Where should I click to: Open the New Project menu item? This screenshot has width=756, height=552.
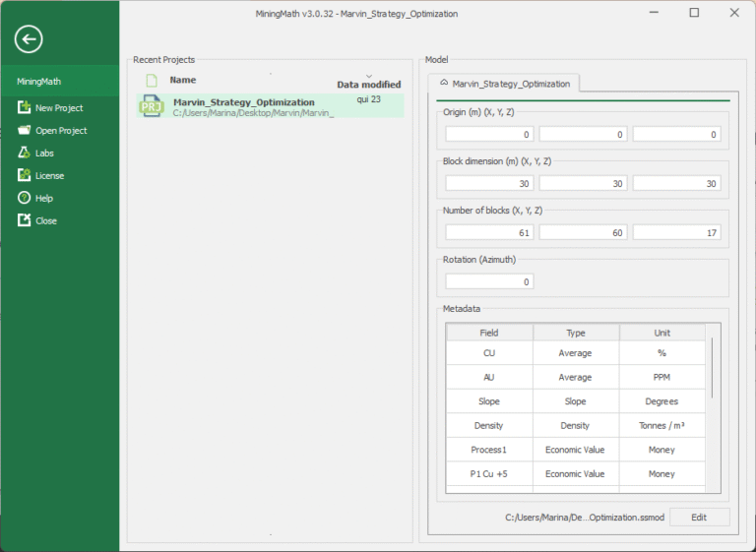coord(59,108)
